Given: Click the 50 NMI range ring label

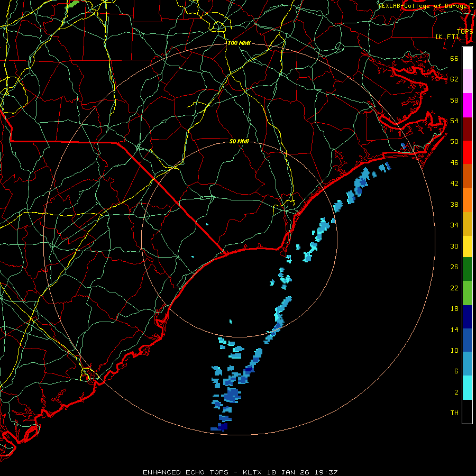Looking at the screenshot, I should (239, 141).
